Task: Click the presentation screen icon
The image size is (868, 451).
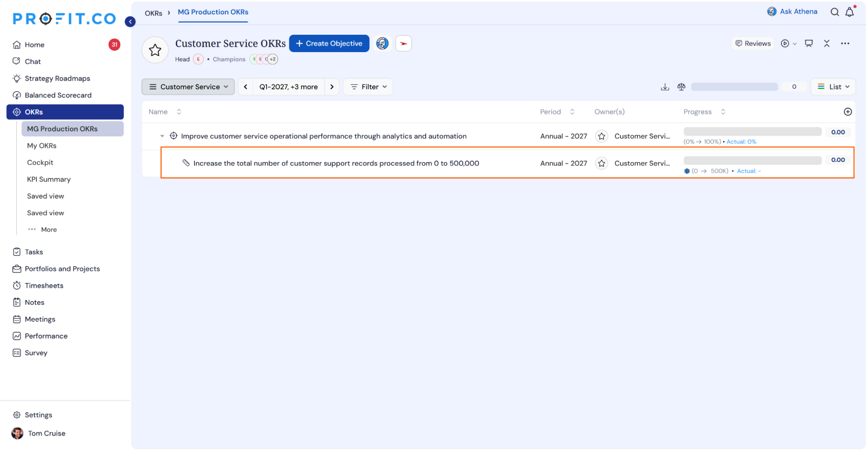Action: coord(809,43)
